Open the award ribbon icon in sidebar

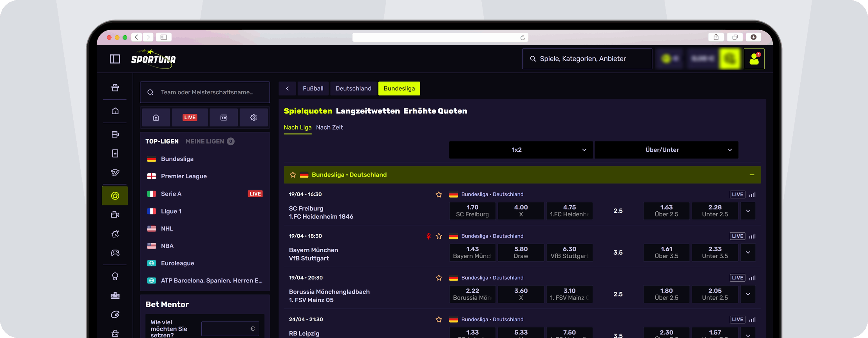pos(115,277)
